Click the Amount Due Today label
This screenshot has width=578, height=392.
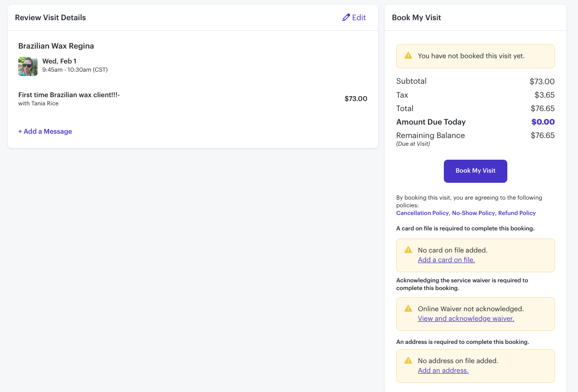pos(431,122)
